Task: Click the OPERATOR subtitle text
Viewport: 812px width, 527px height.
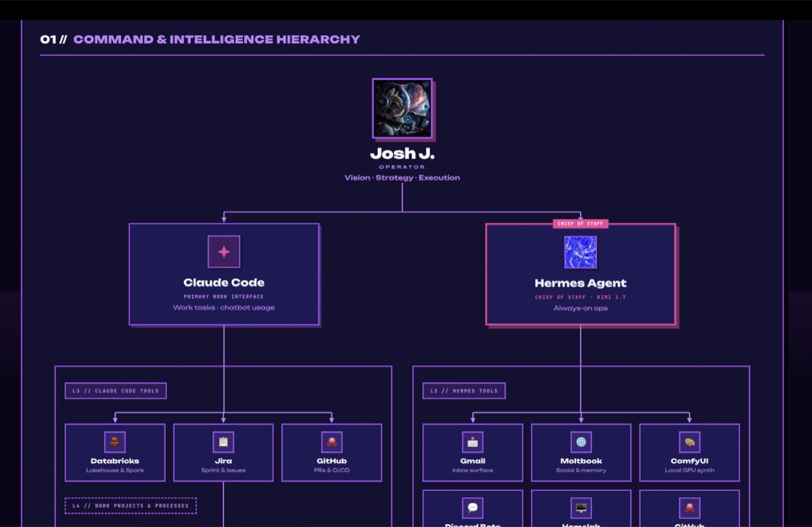Action: pos(402,167)
